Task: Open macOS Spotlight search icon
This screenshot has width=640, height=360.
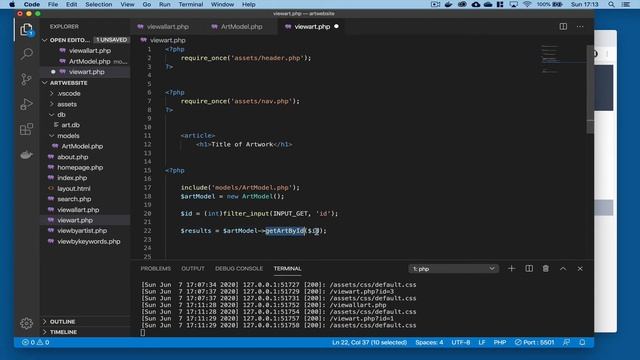Action: [x=611, y=4]
